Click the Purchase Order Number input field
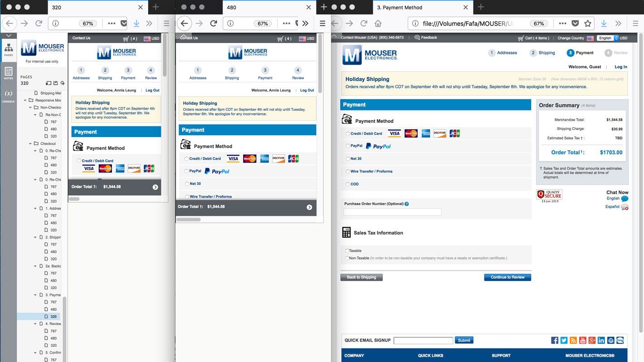 [392, 211]
